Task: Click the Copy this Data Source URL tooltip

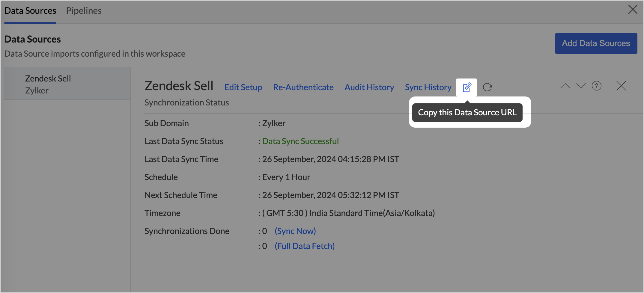Action: 467,113
